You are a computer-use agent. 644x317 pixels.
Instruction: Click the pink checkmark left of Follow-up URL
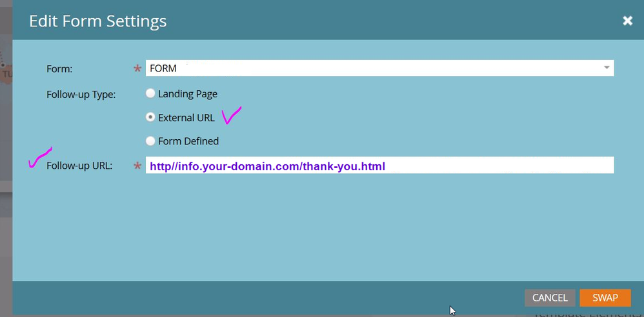coord(40,157)
